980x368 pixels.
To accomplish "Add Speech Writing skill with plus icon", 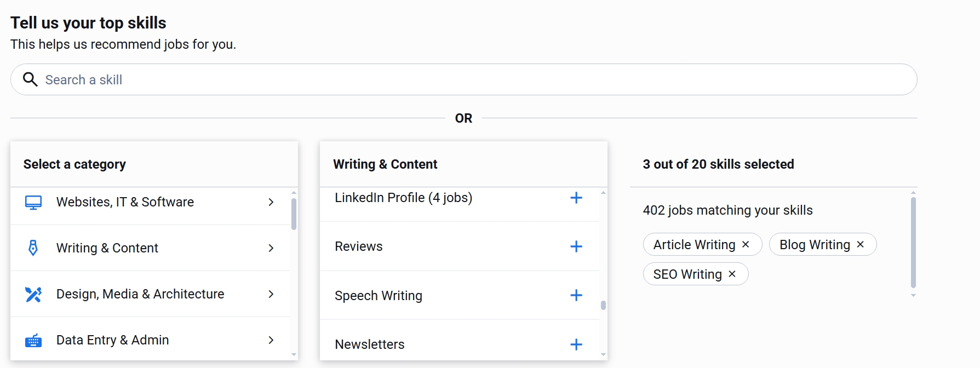I will point(576,295).
